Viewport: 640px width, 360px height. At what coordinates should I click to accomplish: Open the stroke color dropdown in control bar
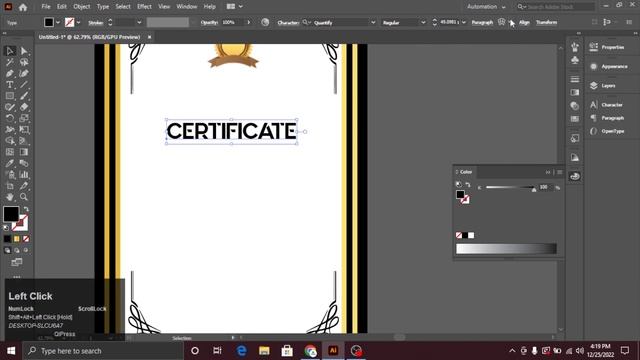pyautogui.click(x=78, y=22)
